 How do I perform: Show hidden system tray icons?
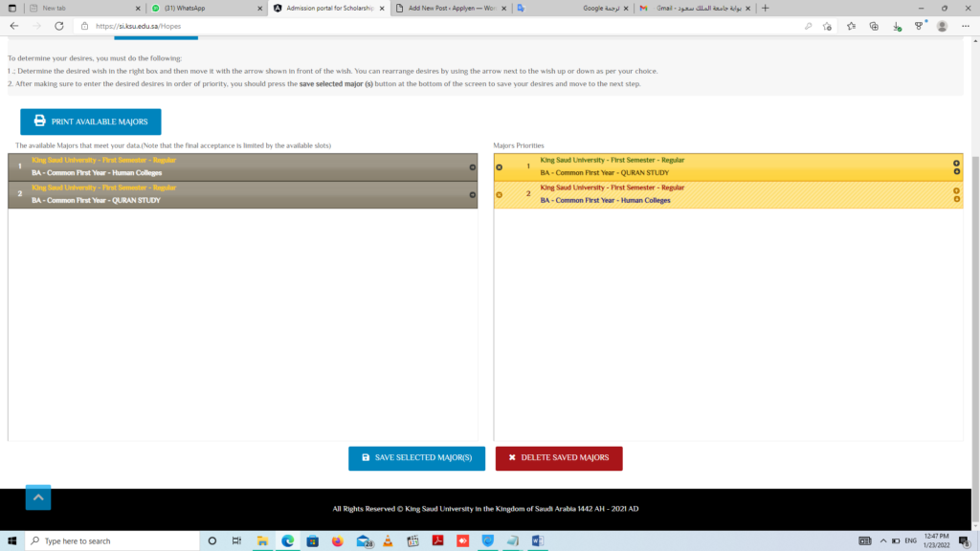pyautogui.click(x=883, y=541)
